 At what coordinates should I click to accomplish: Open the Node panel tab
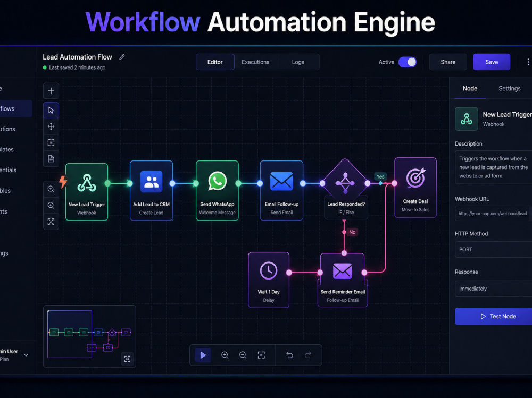click(470, 89)
